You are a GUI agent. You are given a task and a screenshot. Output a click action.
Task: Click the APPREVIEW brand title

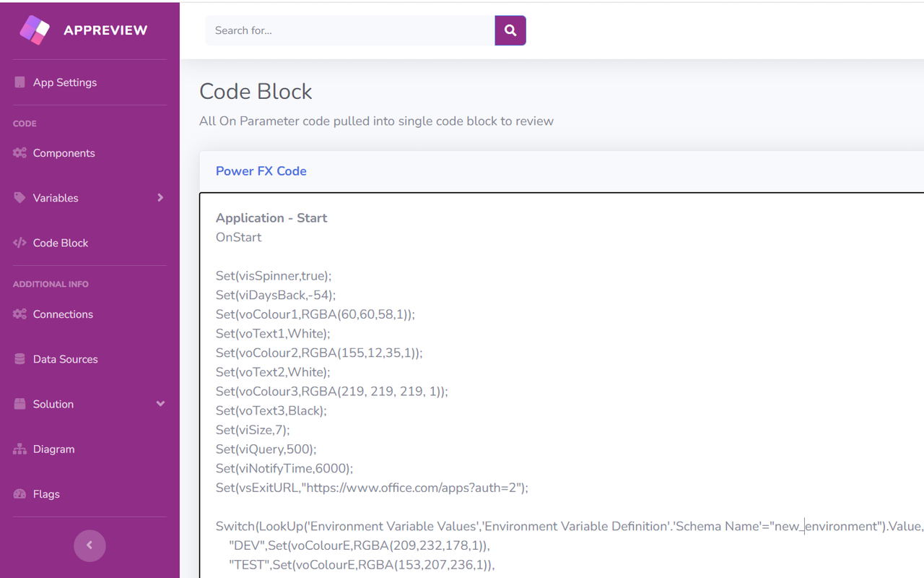coord(105,30)
